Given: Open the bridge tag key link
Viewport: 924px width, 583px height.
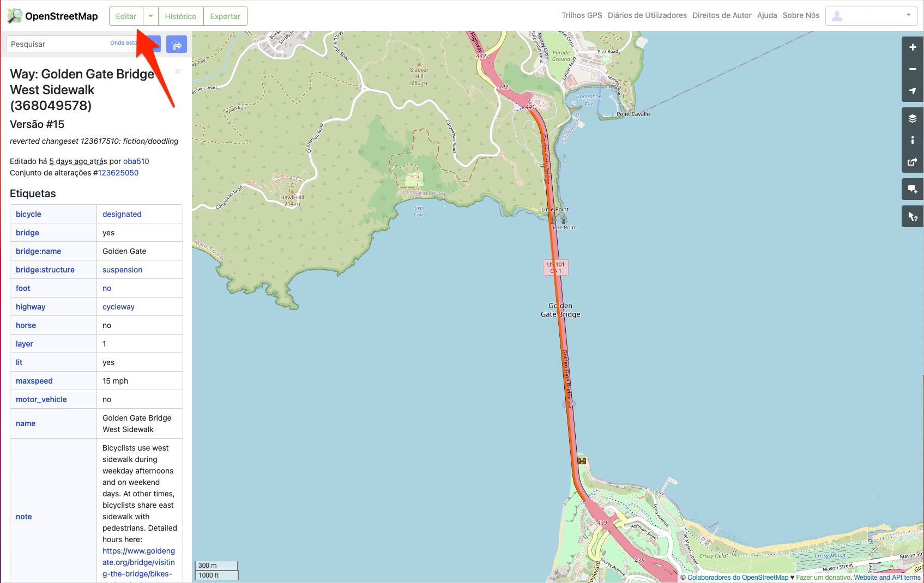Looking at the screenshot, I should coord(27,233).
